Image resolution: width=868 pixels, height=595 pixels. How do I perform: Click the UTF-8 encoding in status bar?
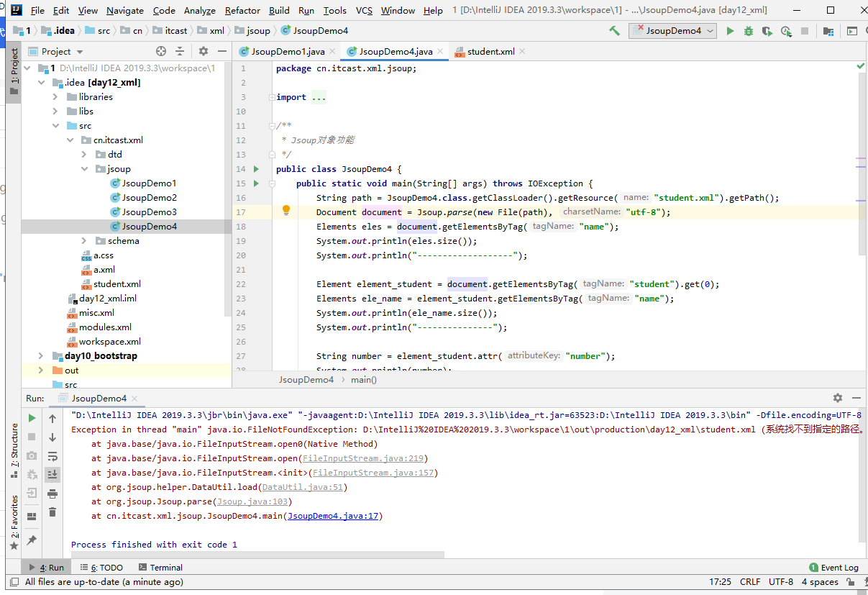(x=781, y=582)
